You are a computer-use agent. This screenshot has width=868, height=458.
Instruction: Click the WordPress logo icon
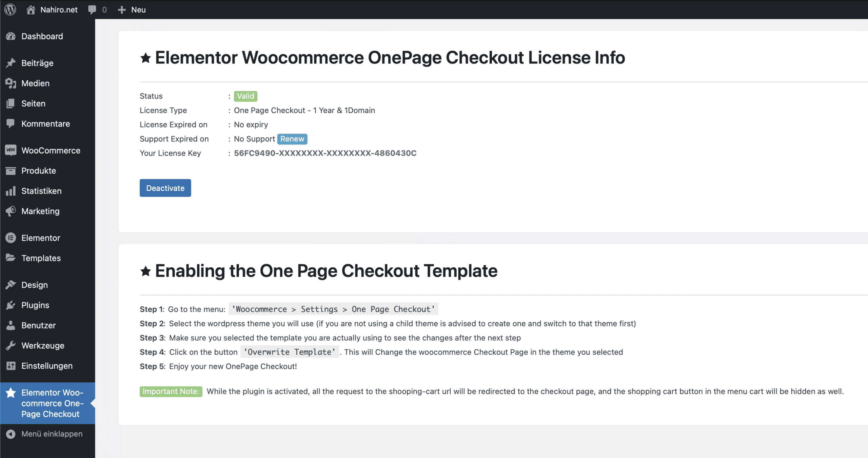11,9
